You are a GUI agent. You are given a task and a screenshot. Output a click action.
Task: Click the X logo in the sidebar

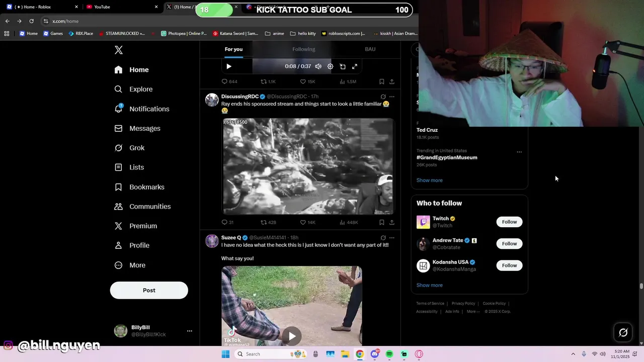[119, 50]
